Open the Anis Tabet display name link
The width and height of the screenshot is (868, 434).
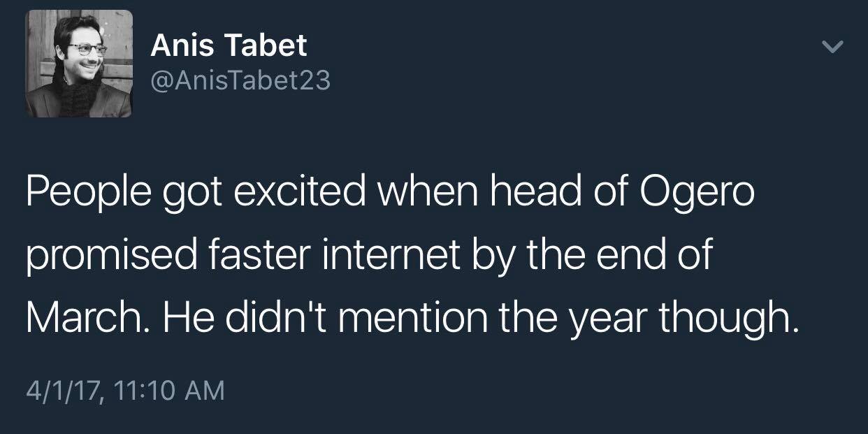(x=229, y=46)
